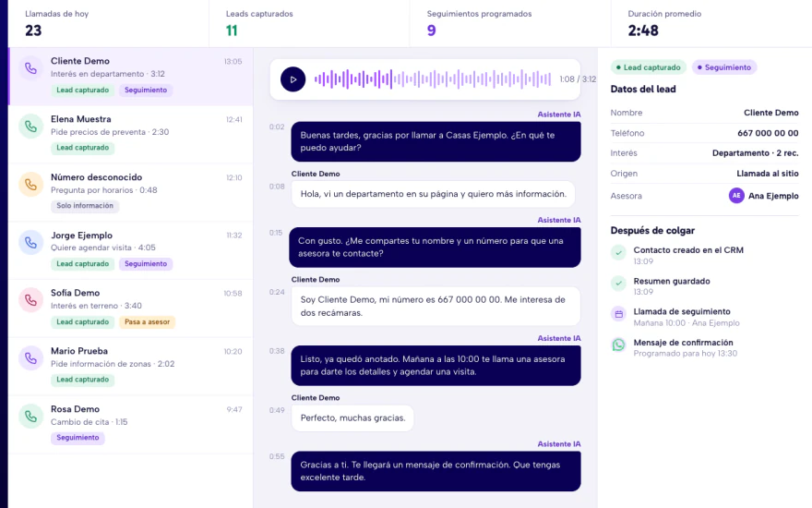Open the Elena Muestra call entry
The width and height of the screenshot is (812, 508).
tap(131, 134)
